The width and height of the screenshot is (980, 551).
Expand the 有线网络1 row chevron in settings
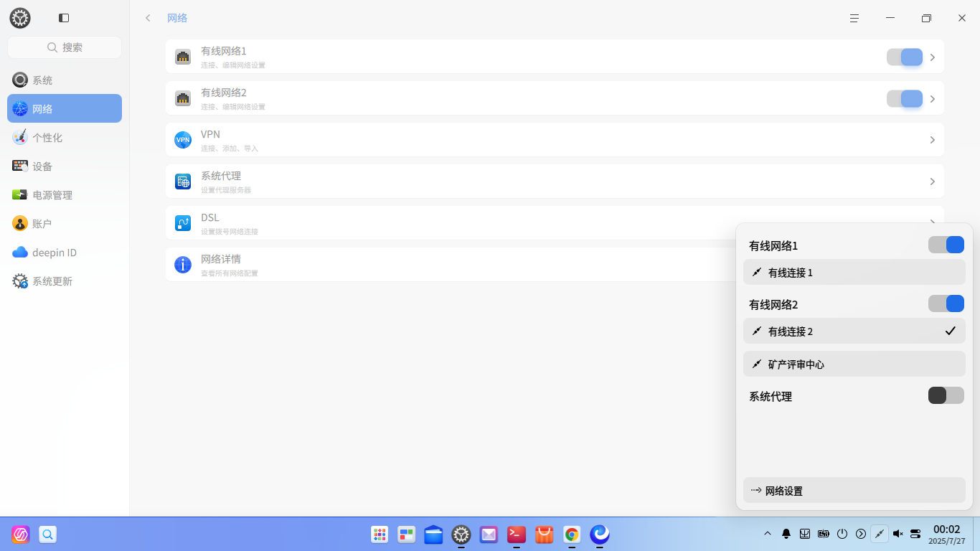(x=933, y=57)
